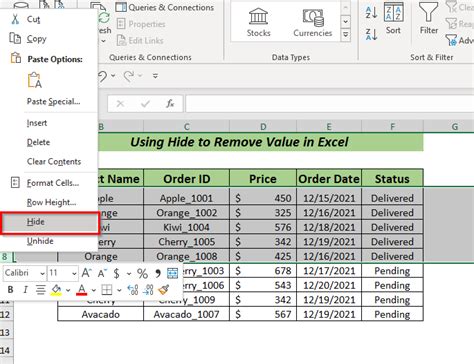This screenshot has width=474, height=364.
Task: Open accounting format dropdown arrow
Action: click(x=129, y=274)
